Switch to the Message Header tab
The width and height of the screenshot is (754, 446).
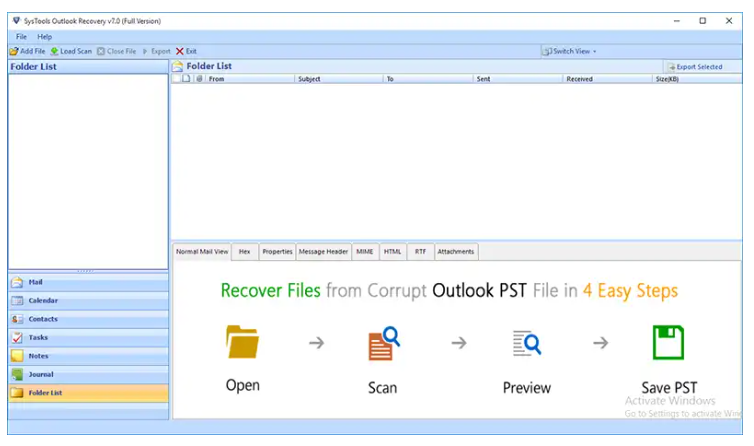323,252
